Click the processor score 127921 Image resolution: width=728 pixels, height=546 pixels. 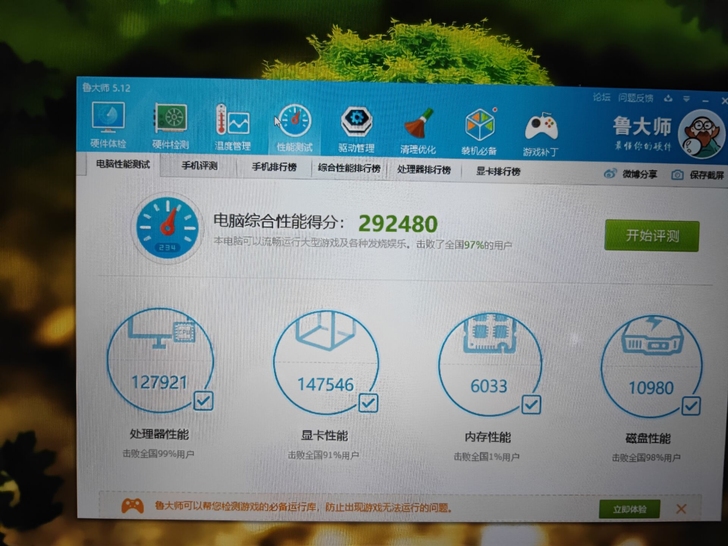[x=159, y=382]
